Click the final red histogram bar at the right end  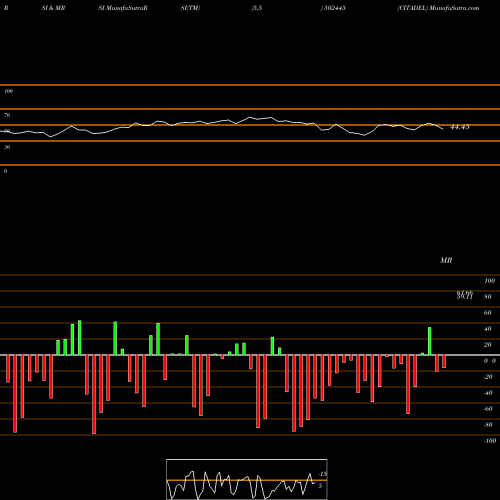(444, 362)
